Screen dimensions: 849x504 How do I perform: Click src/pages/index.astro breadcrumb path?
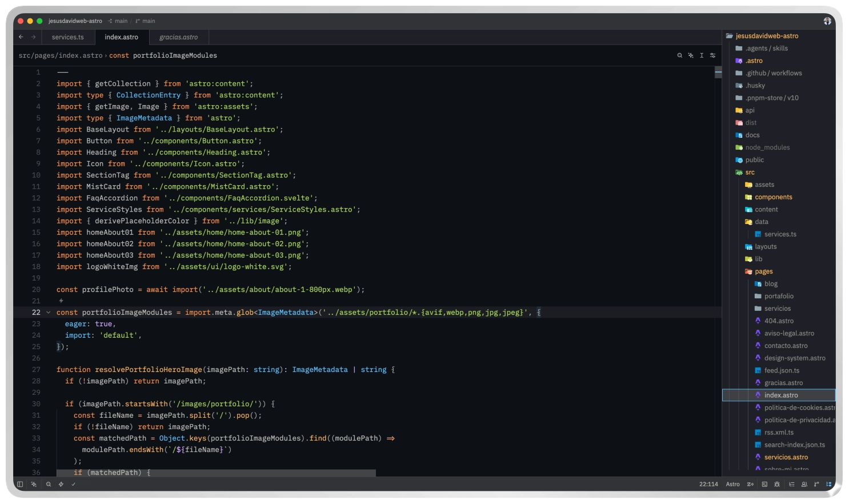click(61, 55)
